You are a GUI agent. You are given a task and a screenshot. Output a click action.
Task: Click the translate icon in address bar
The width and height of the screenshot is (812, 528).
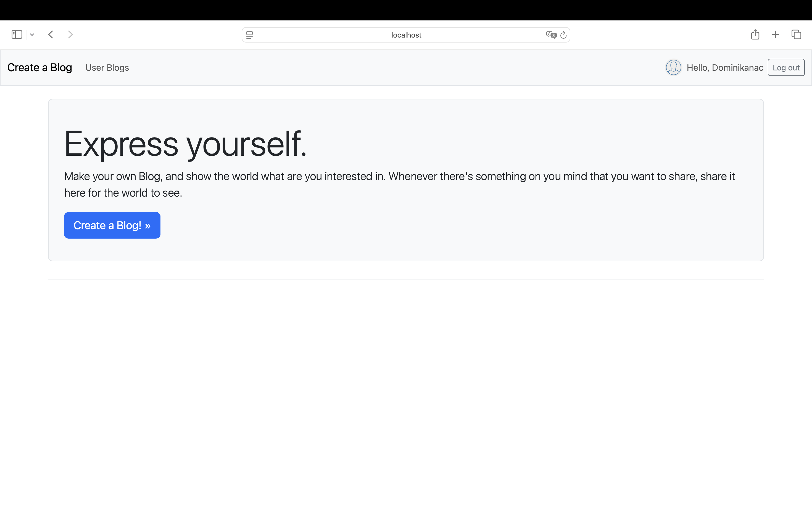click(x=551, y=35)
